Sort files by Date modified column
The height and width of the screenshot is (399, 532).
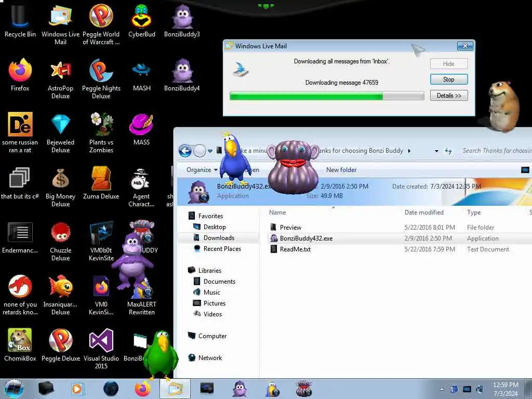[x=424, y=212]
